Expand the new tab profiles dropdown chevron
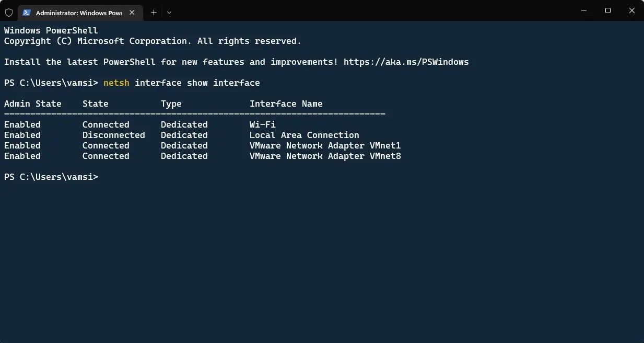 [169, 13]
